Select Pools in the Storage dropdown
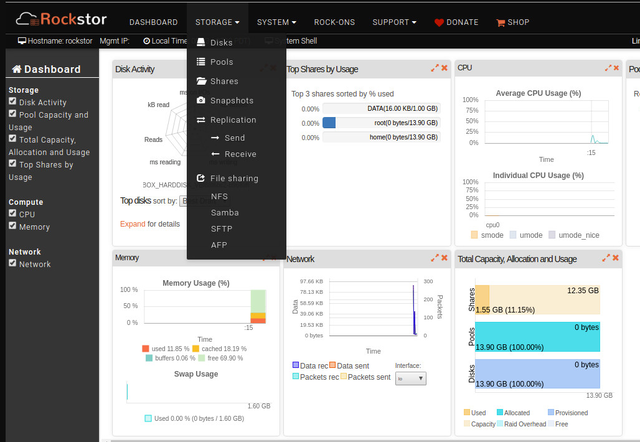 tap(221, 62)
